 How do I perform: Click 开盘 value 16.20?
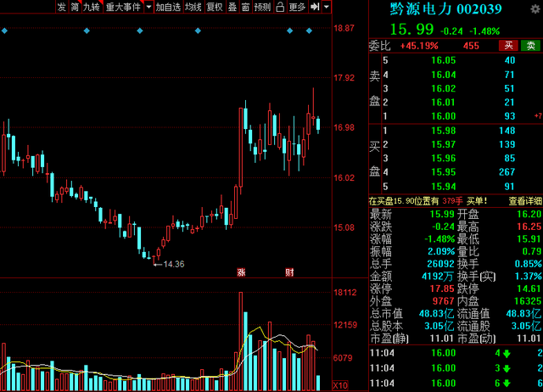click(529, 214)
